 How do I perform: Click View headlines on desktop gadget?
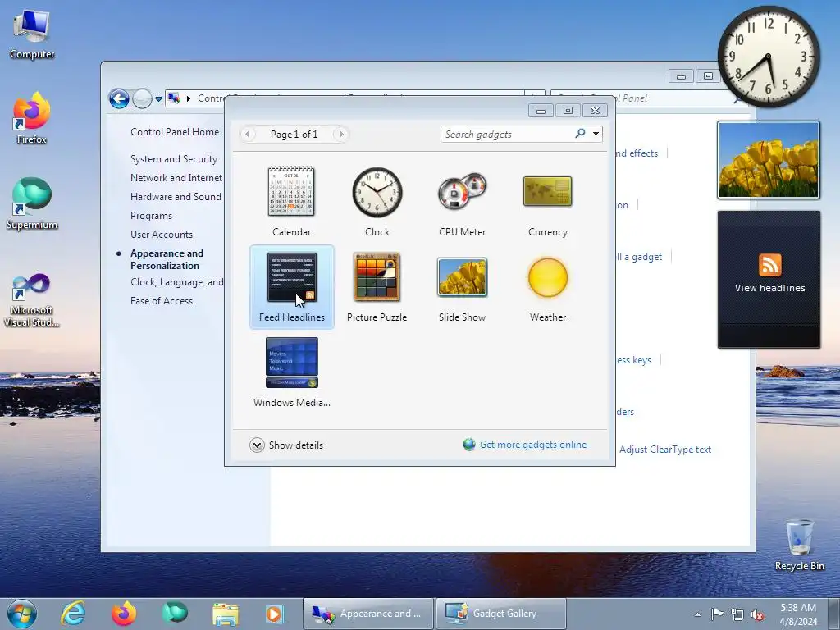[769, 288]
